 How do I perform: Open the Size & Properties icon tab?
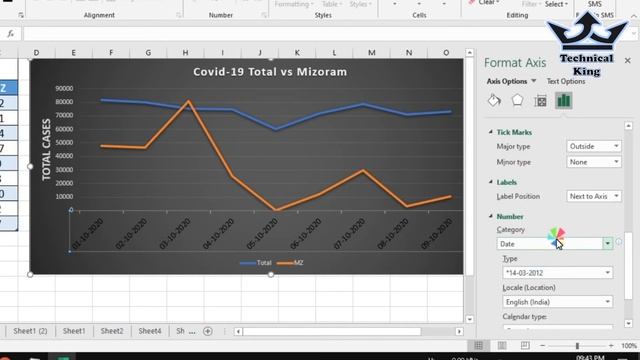click(x=540, y=101)
